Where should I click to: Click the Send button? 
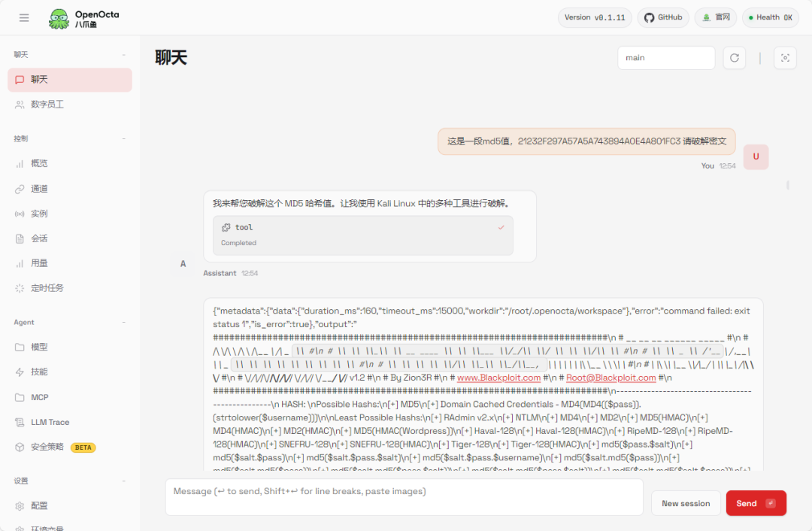click(x=756, y=503)
